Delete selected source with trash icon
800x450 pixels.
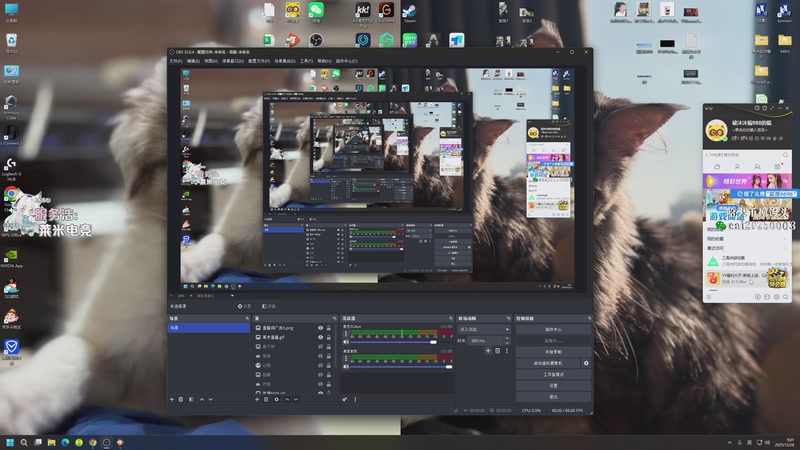tap(266, 399)
